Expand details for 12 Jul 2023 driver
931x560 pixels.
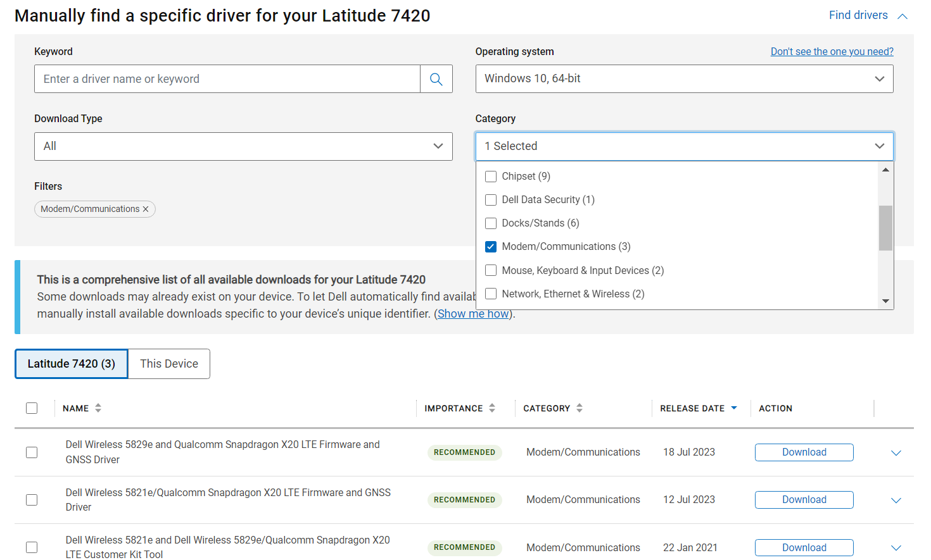[896, 501]
